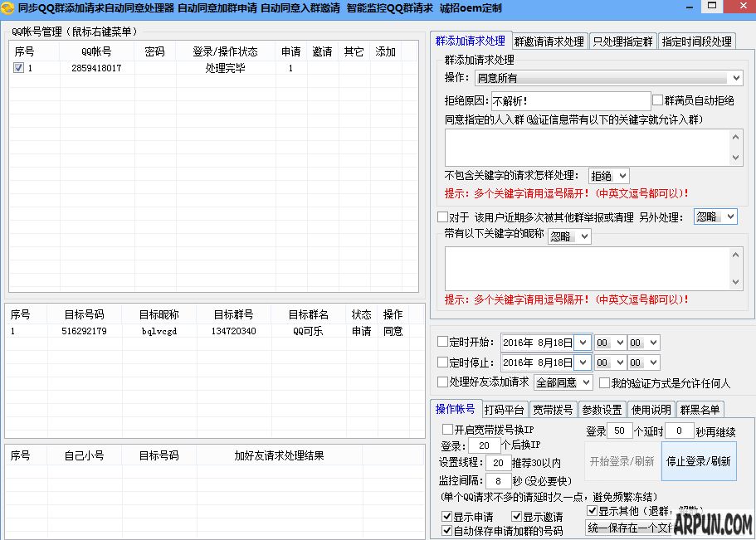Click 拒绝原因 text field

pos(571,101)
